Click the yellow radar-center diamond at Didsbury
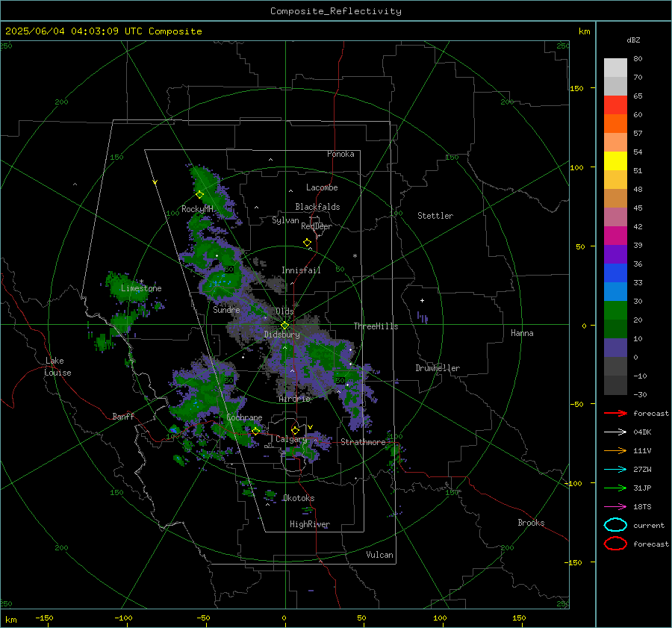 pos(285,326)
